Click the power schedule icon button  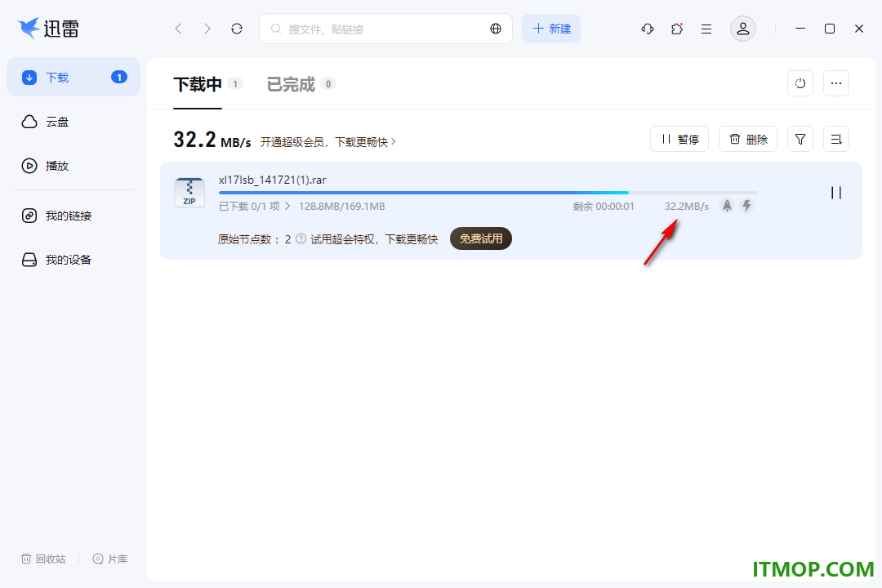click(x=800, y=83)
